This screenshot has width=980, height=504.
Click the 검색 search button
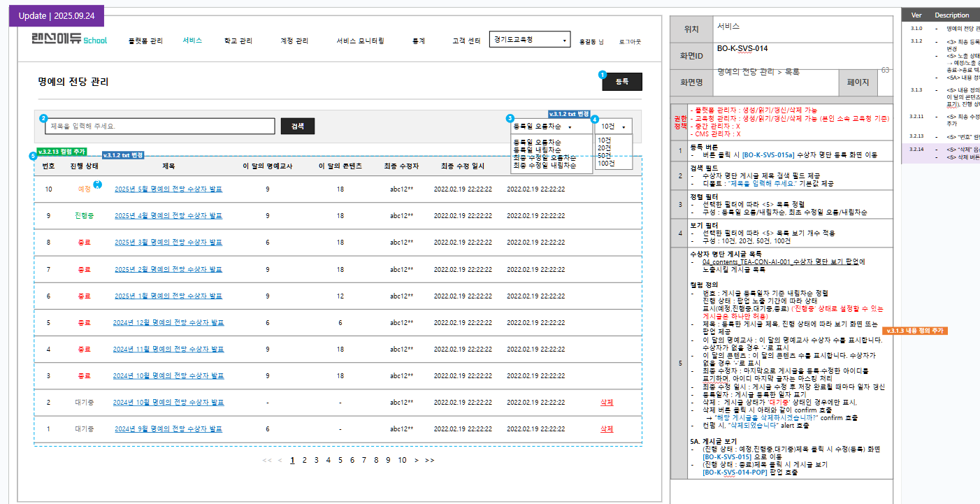pyautogui.click(x=298, y=127)
